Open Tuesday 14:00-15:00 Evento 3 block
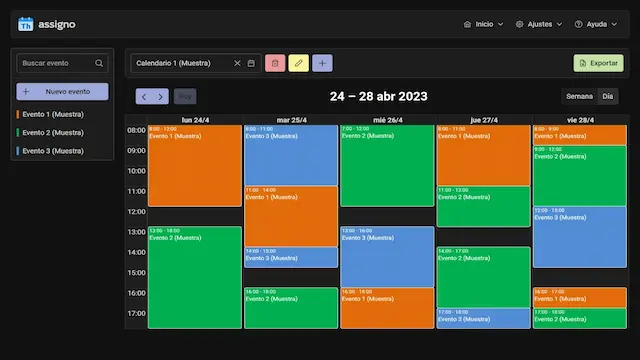Screen dimensions: 640x360 pyautogui.click(x=291, y=258)
